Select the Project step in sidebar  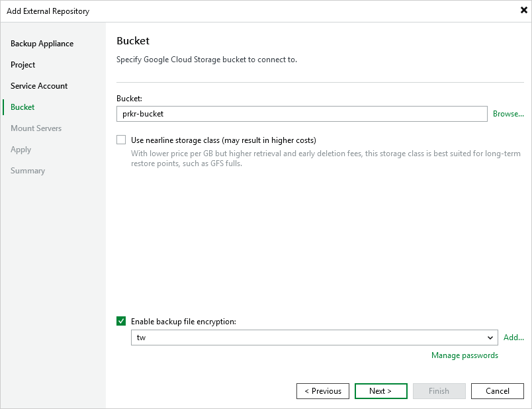22,64
